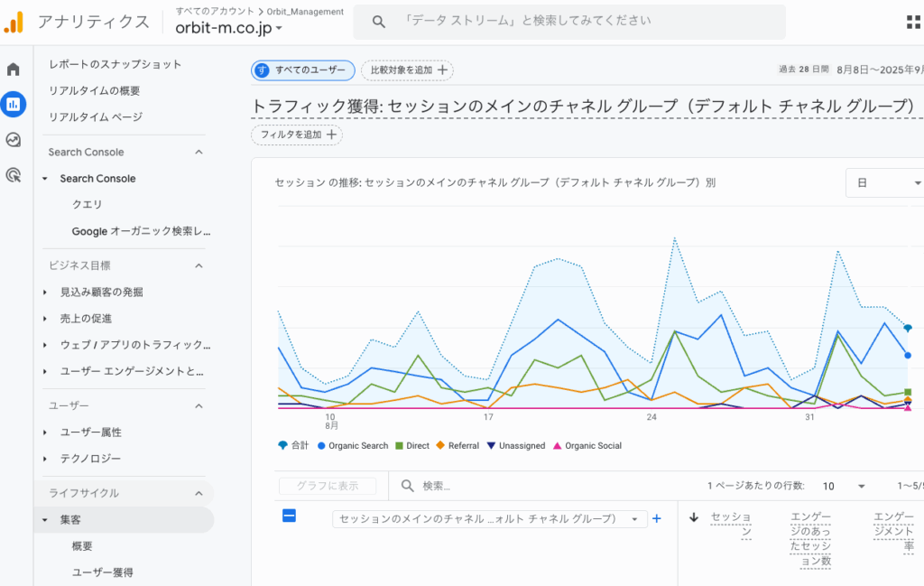Click the session column sort arrow

(x=694, y=517)
